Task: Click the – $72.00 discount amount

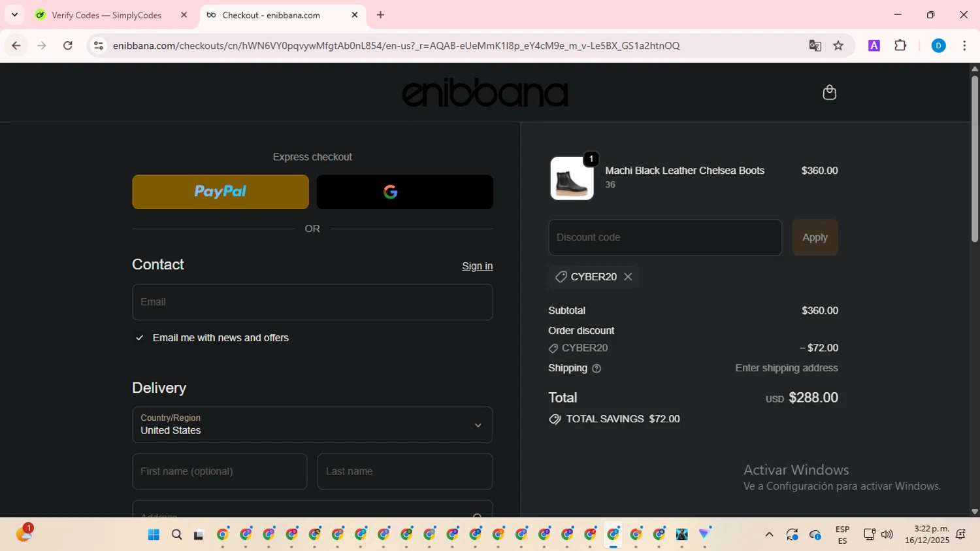Action: tap(819, 348)
